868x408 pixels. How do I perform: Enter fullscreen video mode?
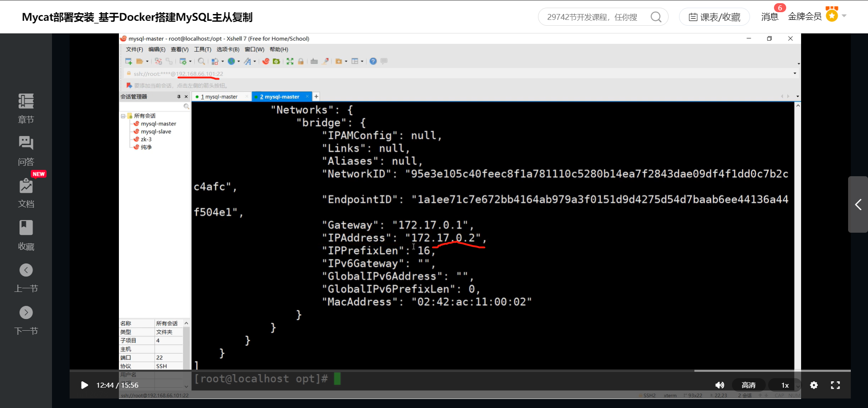835,385
